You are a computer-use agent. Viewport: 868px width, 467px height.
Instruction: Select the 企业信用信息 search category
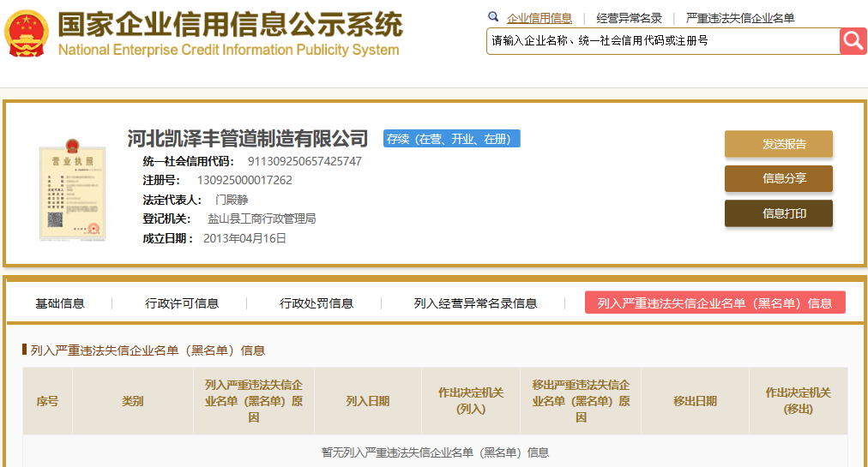coord(539,18)
